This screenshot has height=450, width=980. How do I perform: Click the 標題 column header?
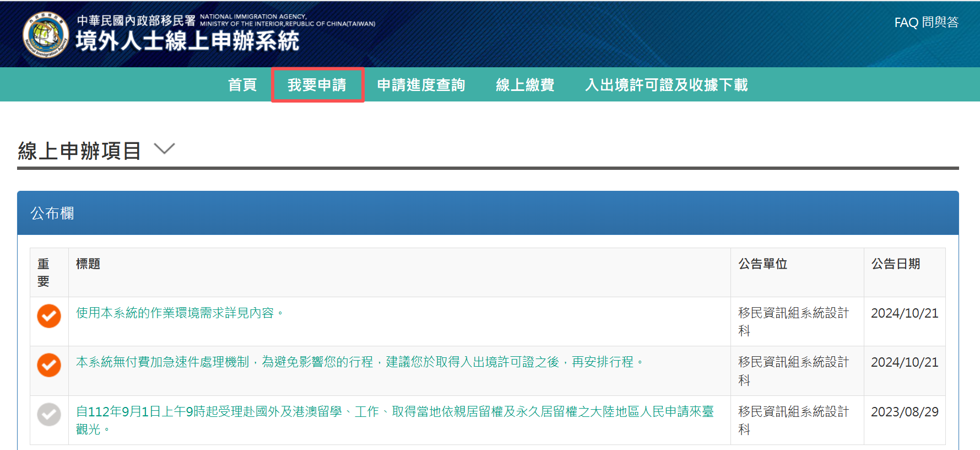88,264
